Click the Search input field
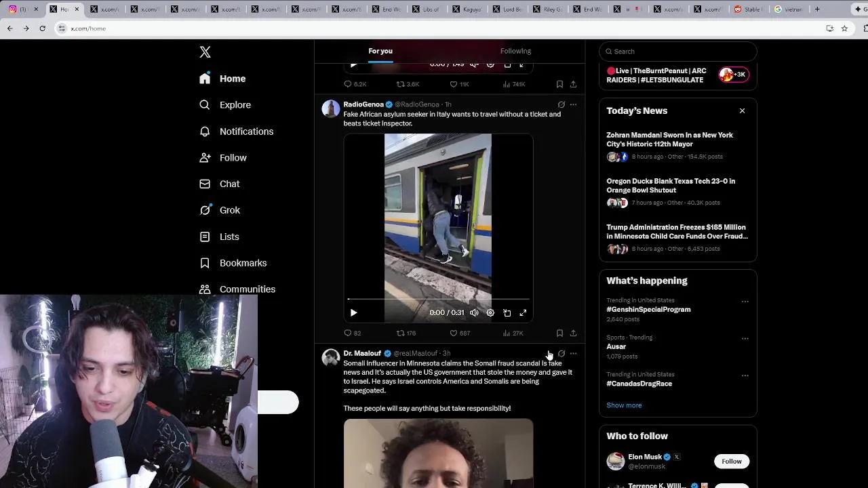The height and width of the screenshot is (488, 868). click(677, 52)
